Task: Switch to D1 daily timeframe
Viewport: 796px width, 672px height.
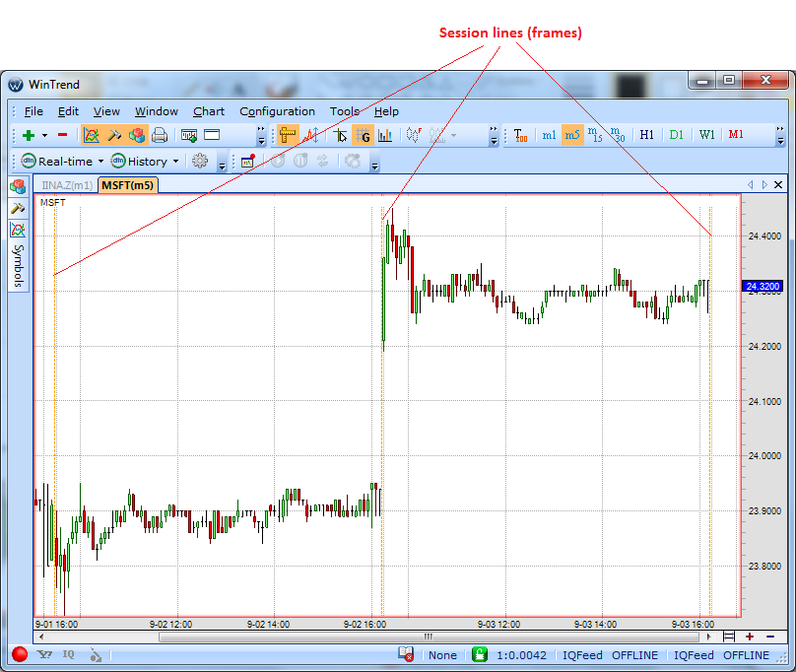Action: [676, 135]
